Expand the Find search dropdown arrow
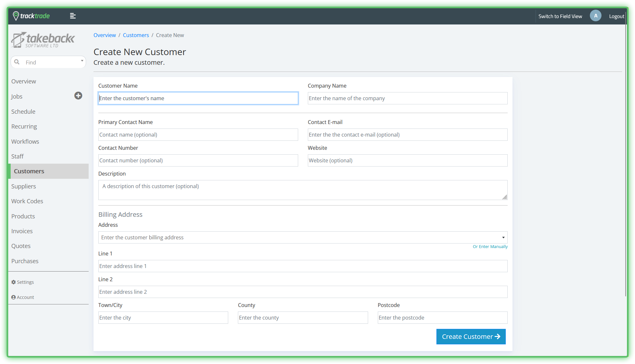 (82, 61)
